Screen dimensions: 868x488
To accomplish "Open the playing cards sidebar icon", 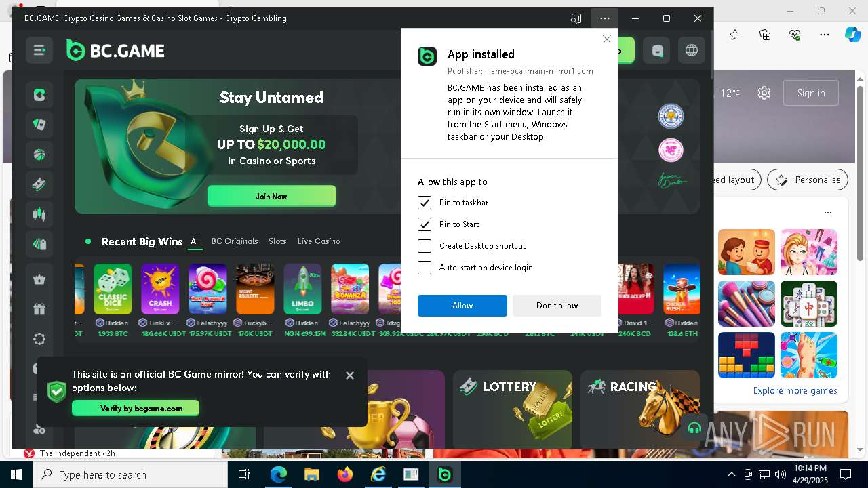I will click(x=39, y=125).
